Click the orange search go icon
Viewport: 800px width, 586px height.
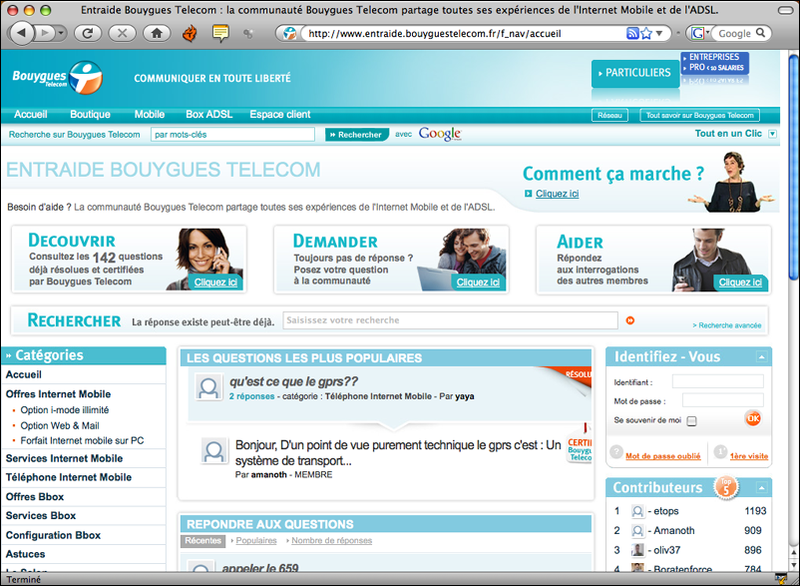pos(630,320)
